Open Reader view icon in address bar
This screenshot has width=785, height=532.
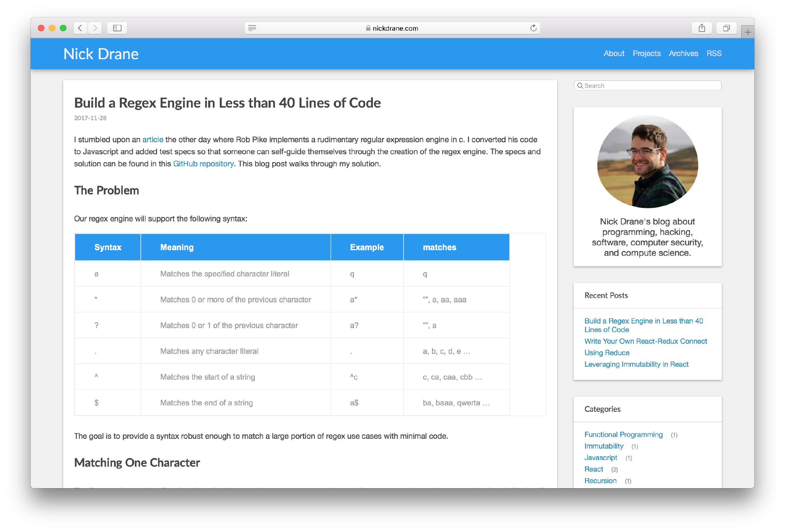(x=252, y=28)
